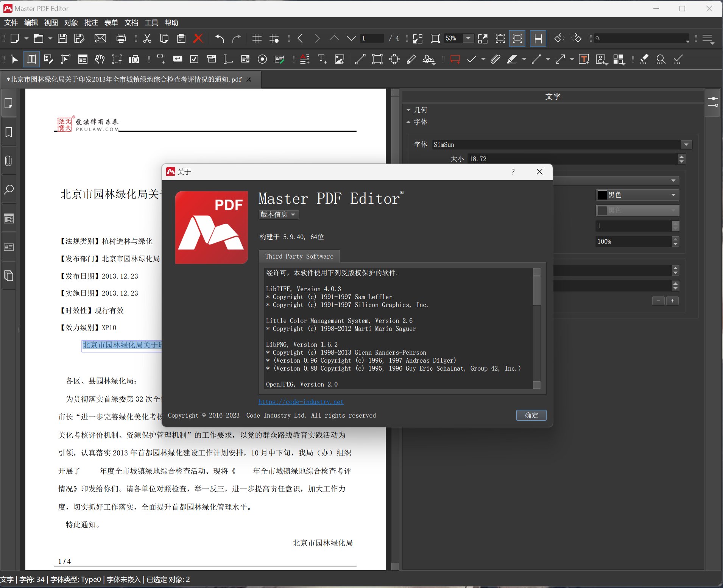723x588 pixels.
Task: Open the Open file dropdown arrow
Action: 50,38
